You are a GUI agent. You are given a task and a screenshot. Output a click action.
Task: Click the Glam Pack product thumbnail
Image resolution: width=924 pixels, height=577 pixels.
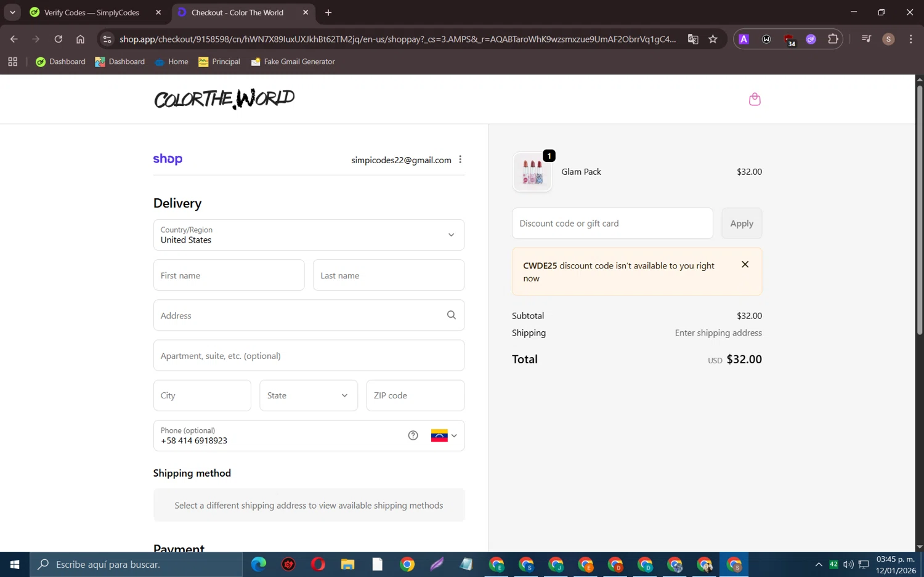pos(532,172)
